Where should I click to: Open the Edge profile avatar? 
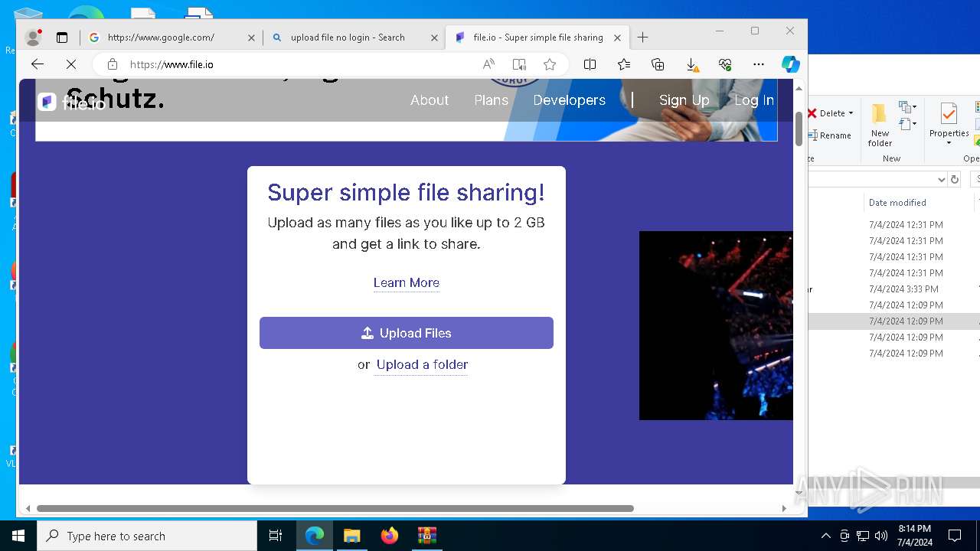[33, 37]
